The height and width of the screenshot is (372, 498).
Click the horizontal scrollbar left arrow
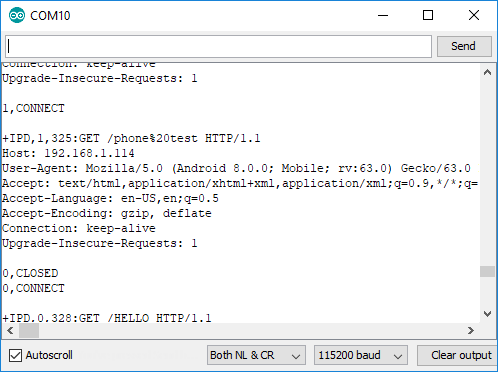coord(10,331)
